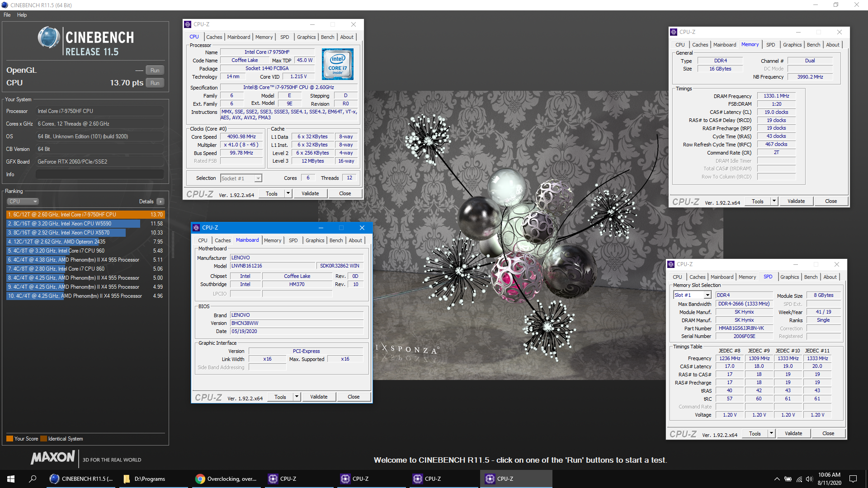This screenshot has width=868, height=488.
Task: Select ranking row Xeon CPU X5570
Action: coord(85,233)
